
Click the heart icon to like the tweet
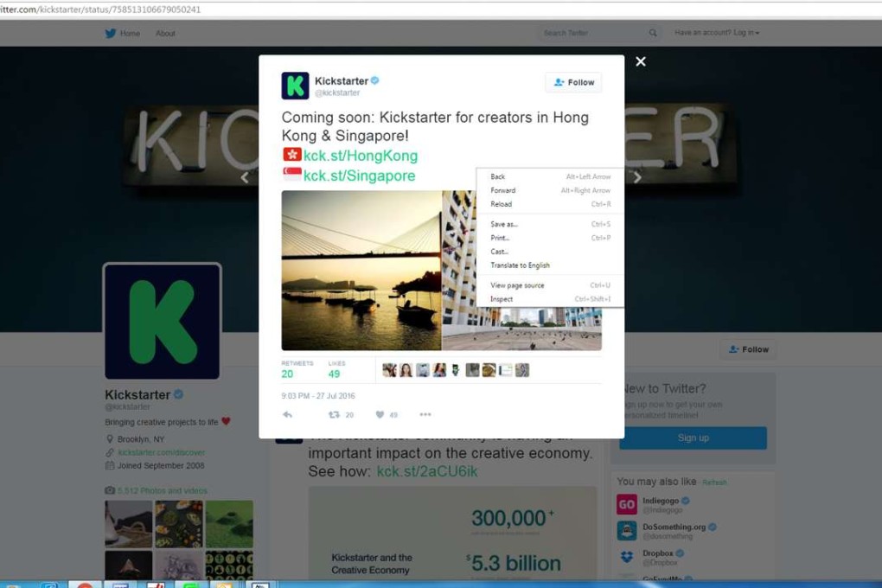pyautogui.click(x=378, y=414)
